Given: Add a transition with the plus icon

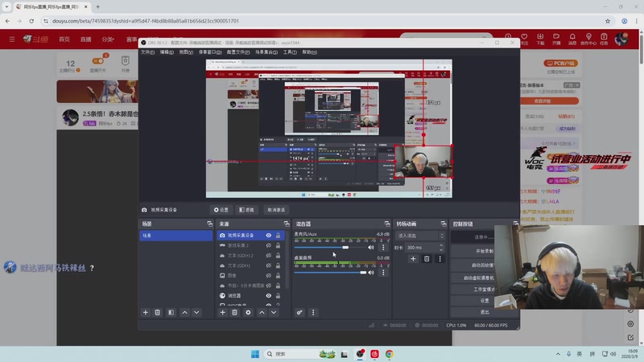Looking at the screenshot, I should tap(413, 258).
